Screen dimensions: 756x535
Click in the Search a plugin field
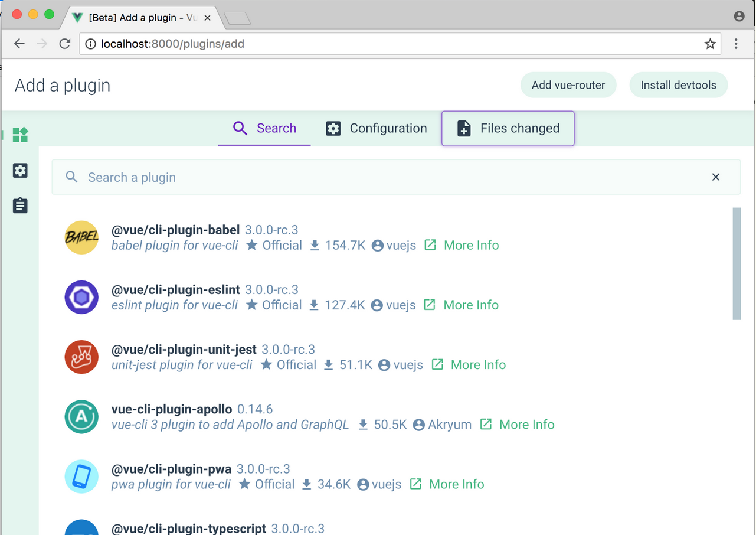[x=396, y=177]
